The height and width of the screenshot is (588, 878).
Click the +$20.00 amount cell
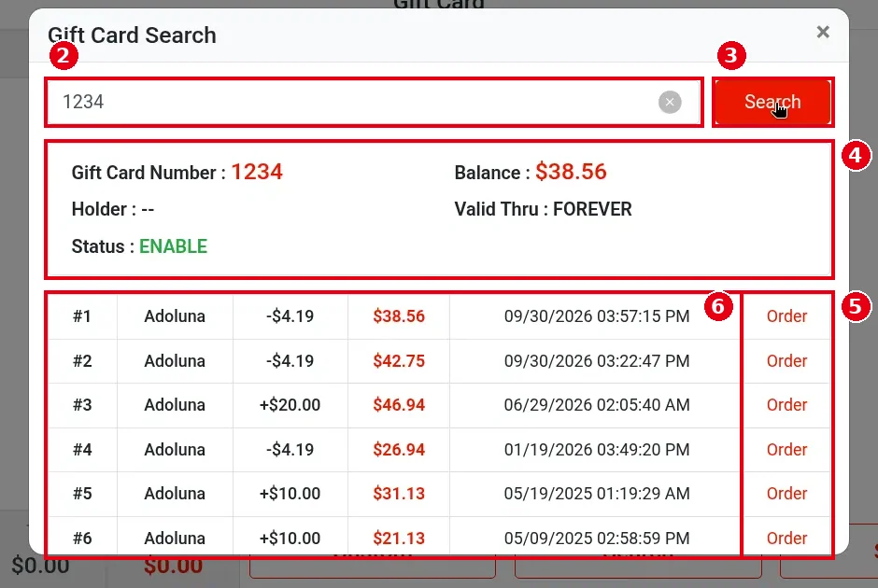click(290, 404)
